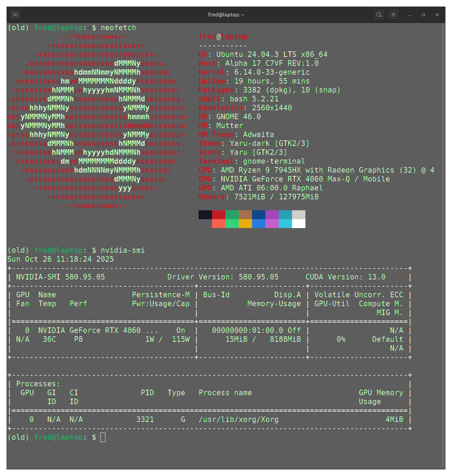Click the bright cyan color block
The image size is (452, 476).
point(285,224)
